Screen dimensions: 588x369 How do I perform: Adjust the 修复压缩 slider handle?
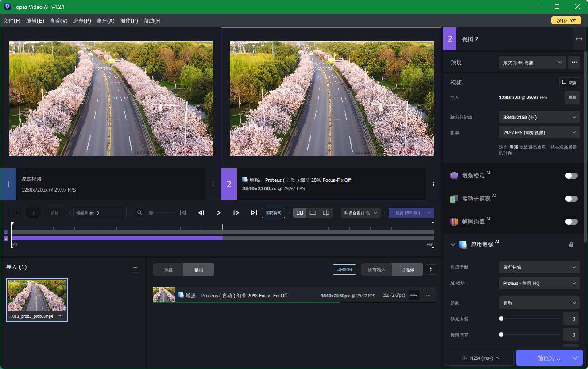point(501,319)
